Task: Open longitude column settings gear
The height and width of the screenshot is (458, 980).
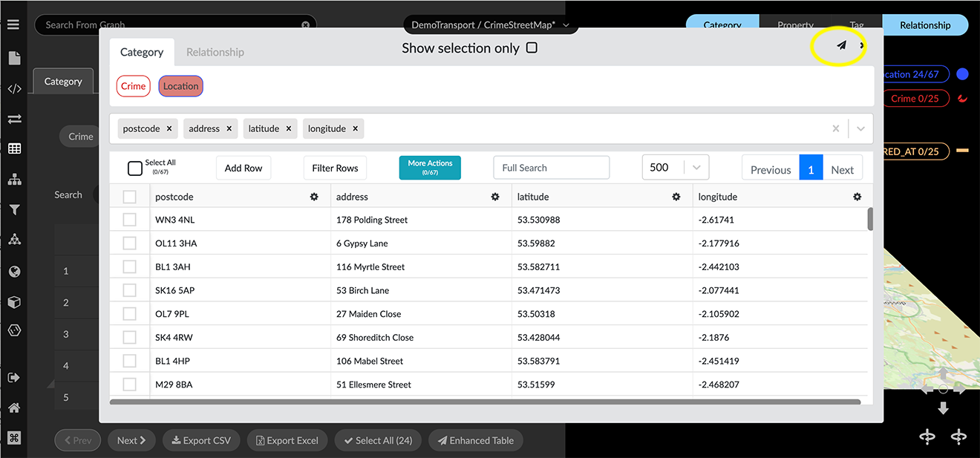Action: click(x=857, y=197)
